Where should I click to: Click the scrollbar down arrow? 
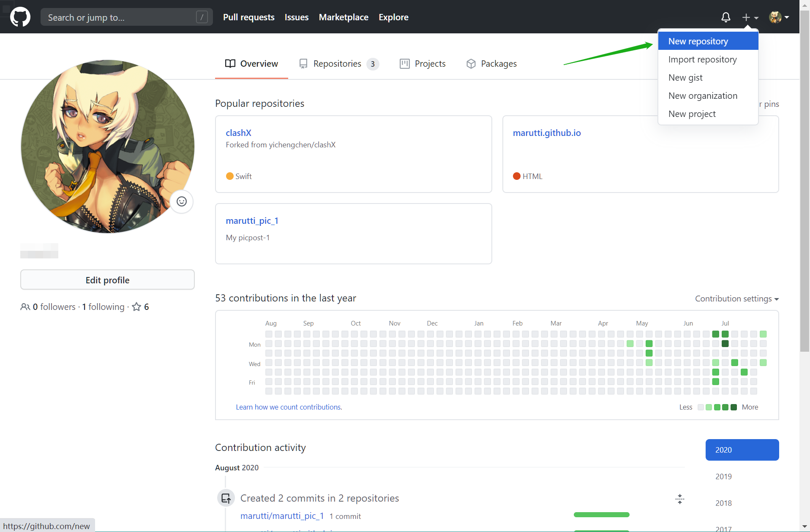(x=805, y=527)
